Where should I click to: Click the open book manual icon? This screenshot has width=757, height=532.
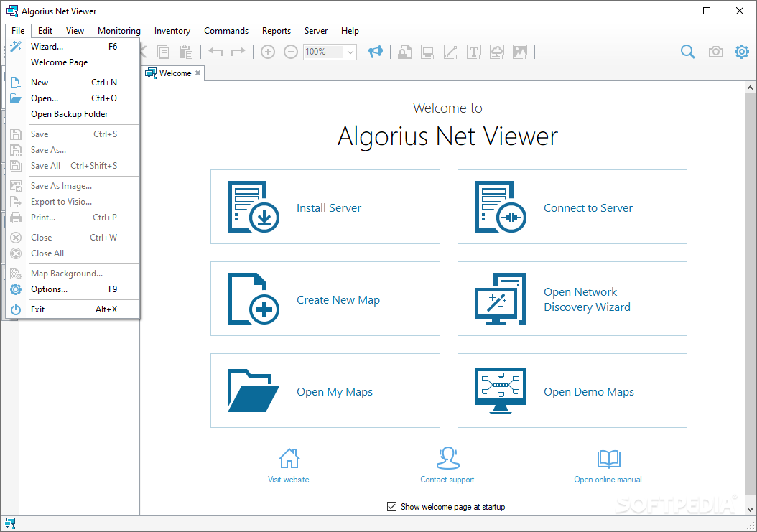pos(608,459)
